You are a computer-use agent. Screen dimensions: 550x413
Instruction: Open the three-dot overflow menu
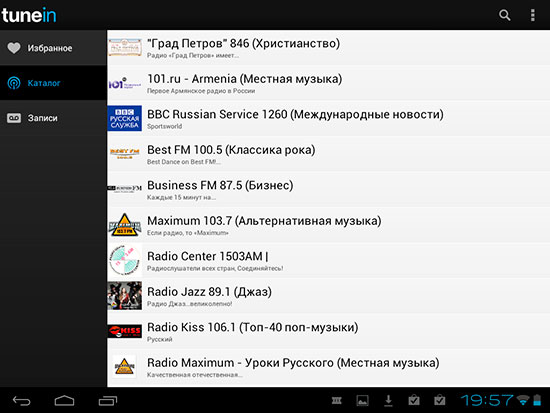(x=532, y=15)
